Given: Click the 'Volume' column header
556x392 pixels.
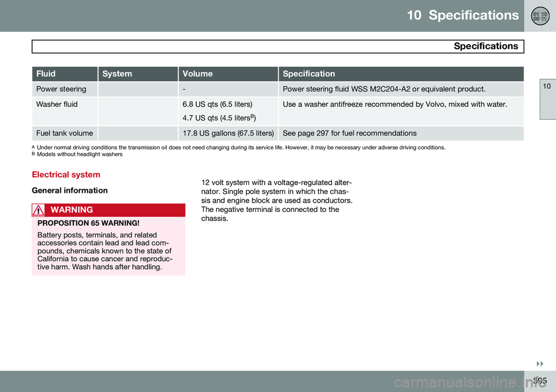Looking at the screenshot, I should 228,74.
